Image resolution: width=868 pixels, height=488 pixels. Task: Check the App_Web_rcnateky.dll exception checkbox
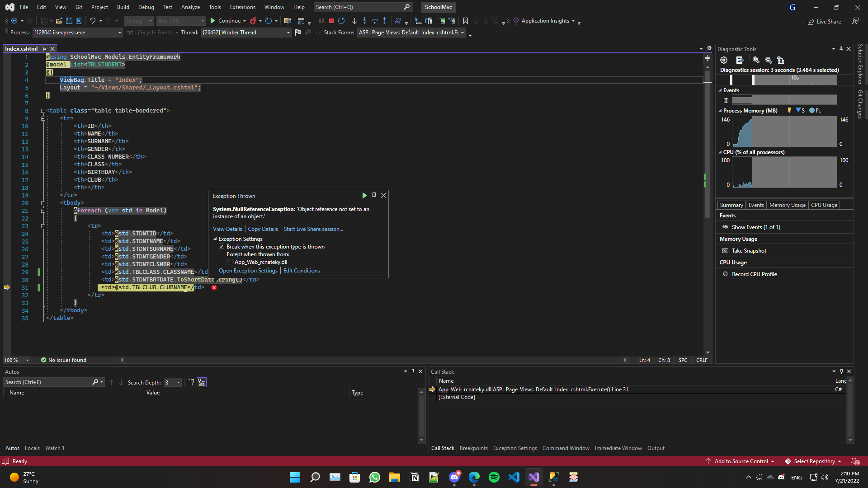click(x=230, y=262)
